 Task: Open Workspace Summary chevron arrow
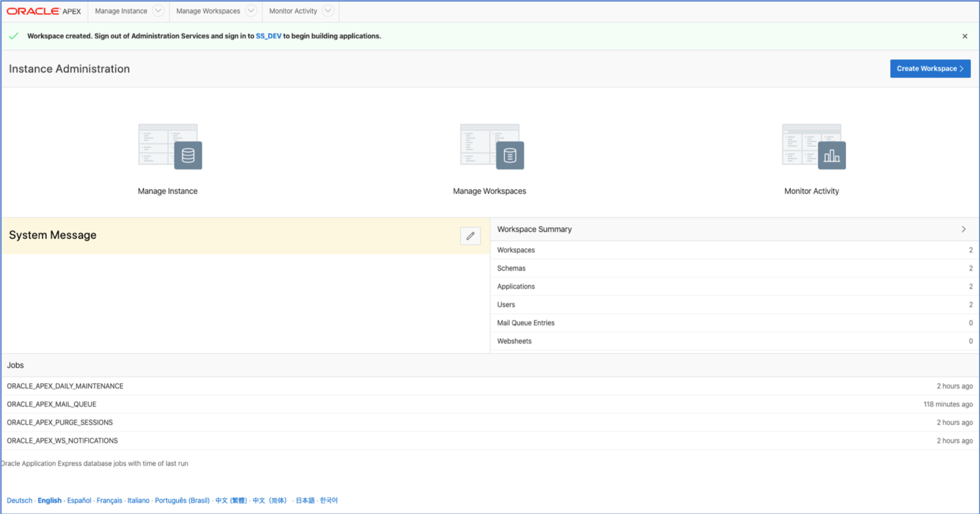(x=963, y=229)
